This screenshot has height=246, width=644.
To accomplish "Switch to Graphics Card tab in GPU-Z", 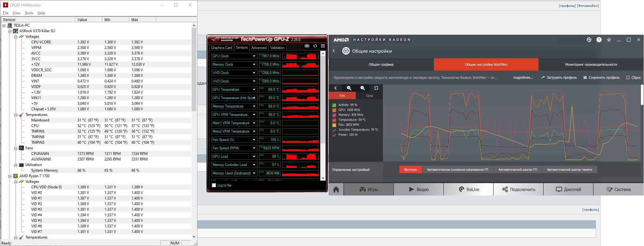I will point(221,47).
